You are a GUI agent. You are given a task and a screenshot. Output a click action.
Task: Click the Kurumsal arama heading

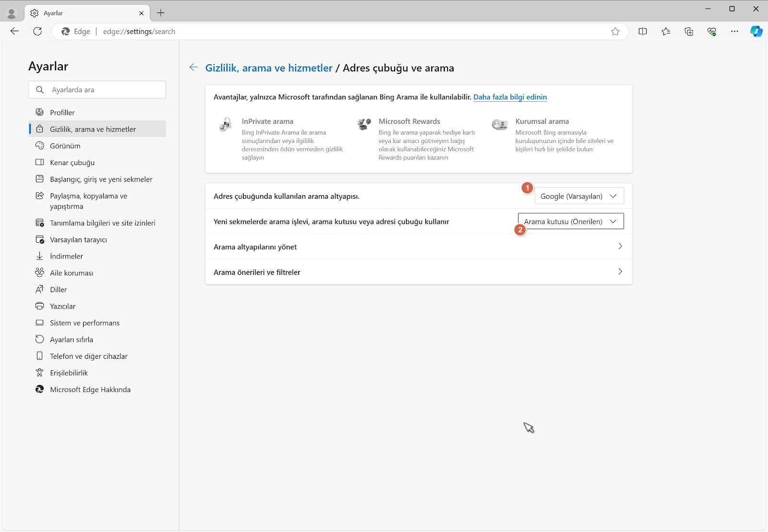pos(542,121)
